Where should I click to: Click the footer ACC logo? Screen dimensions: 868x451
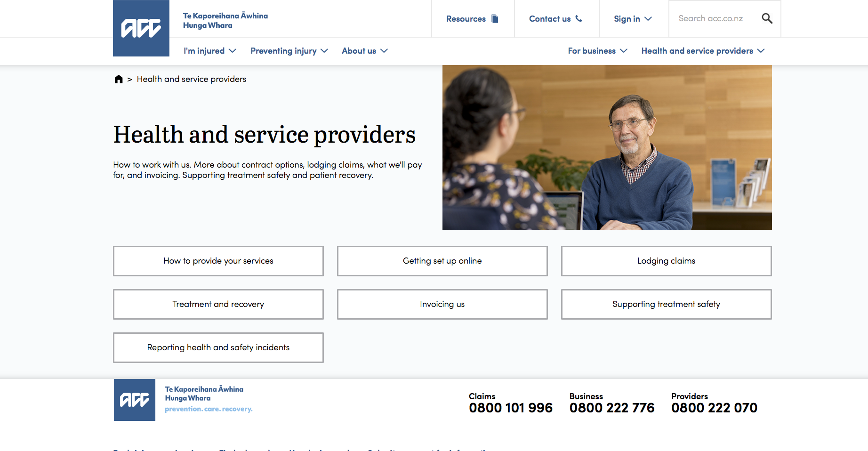(x=135, y=400)
